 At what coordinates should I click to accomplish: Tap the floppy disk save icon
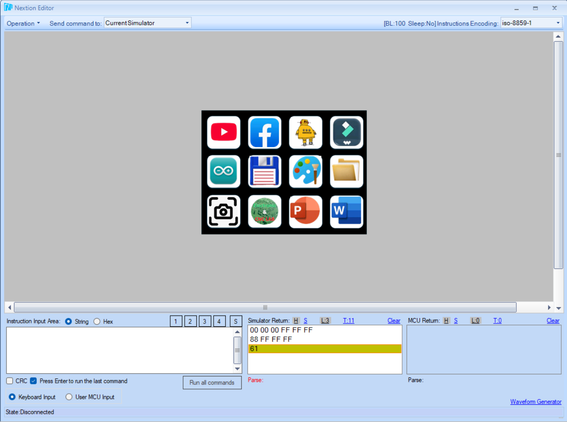[x=264, y=171]
